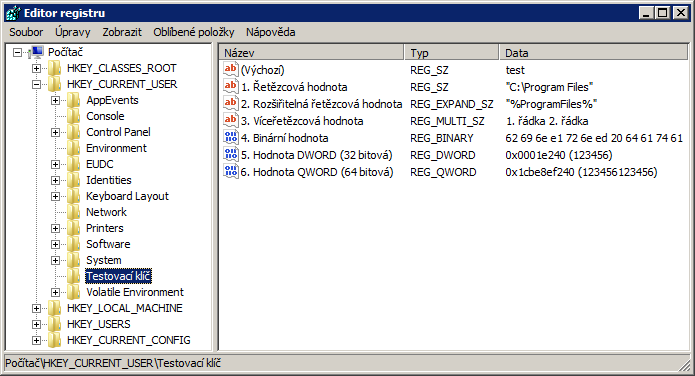Click the HKEY_LOCAL_MACHINE folder icon
Viewport: 695px width, 376px height.
(55, 308)
